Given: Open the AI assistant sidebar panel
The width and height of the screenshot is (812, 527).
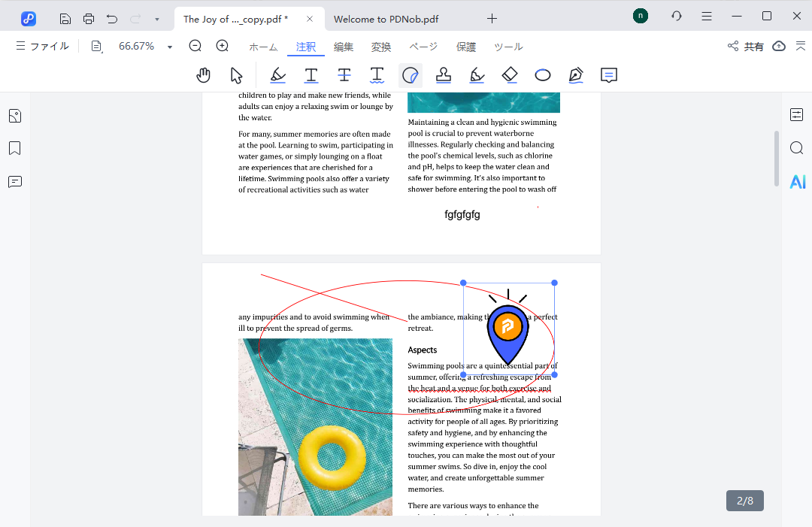Looking at the screenshot, I should tap(797, 181).
